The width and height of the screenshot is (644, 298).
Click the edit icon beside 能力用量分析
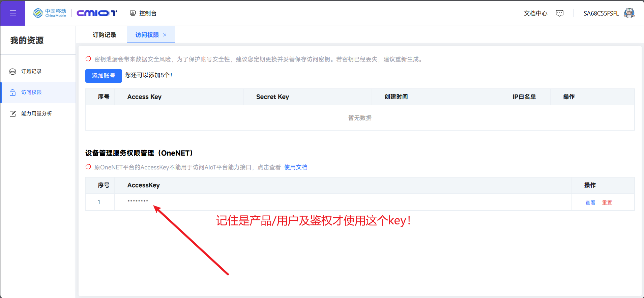(x=12, y=114)
